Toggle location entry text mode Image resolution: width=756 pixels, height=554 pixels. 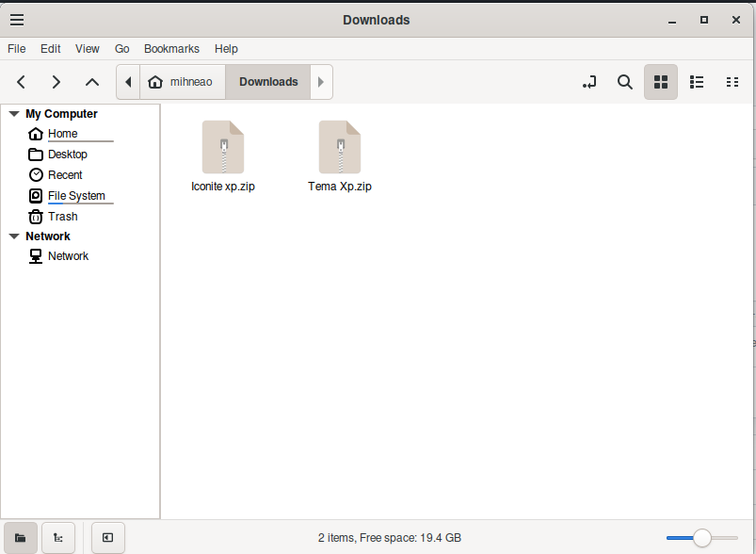tap(589, 82)
